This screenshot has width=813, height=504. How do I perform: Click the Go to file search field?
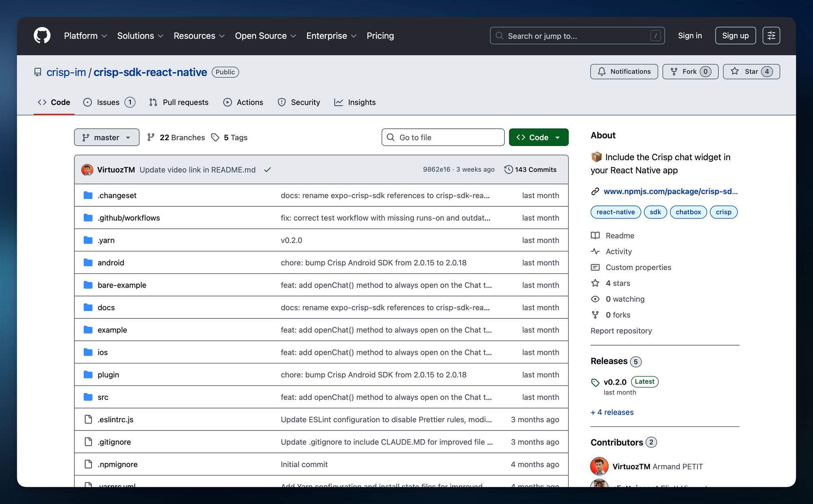pyautogui.click(x=443, y=137)
